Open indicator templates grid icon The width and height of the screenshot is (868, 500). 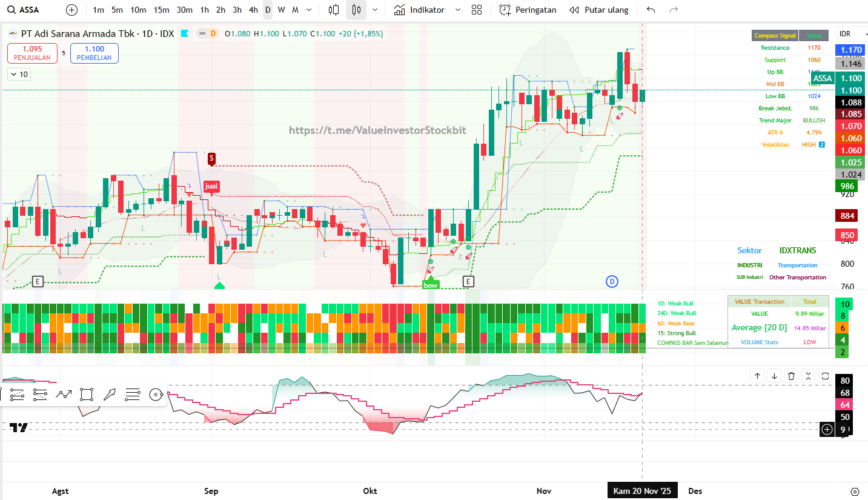point(477,10)
